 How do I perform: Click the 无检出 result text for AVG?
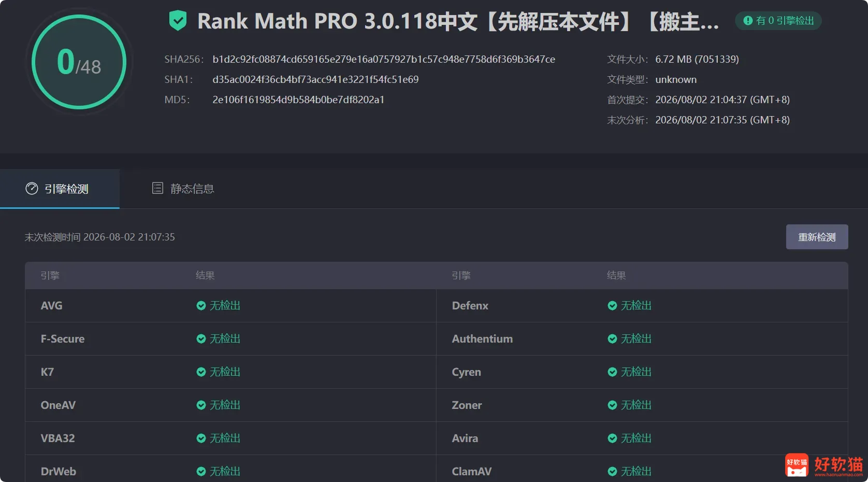(x=225, y=306)
